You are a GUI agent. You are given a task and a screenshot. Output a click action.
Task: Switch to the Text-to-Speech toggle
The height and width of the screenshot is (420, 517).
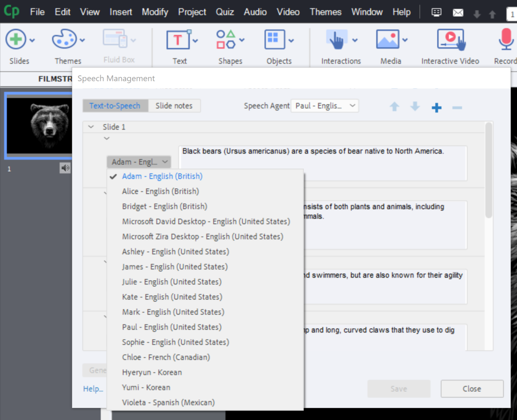[115, 106]
